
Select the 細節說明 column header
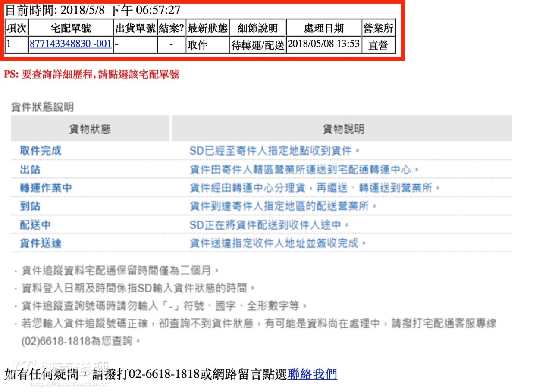(257, 28)
